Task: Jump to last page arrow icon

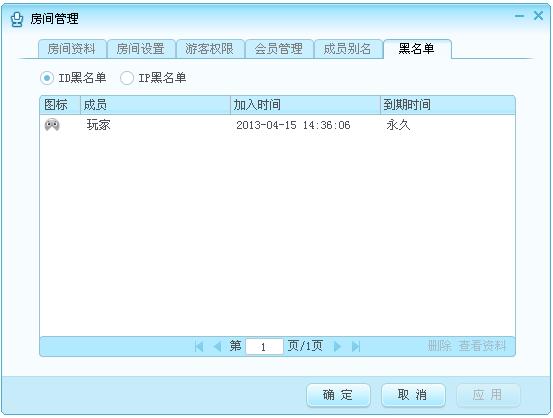Action: coord(356,346)
